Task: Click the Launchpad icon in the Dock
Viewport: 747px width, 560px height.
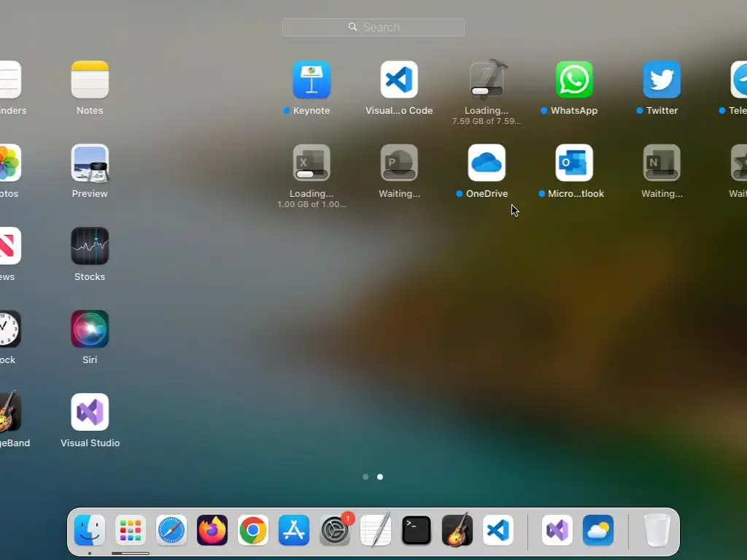Action: (x=130, y=530)
